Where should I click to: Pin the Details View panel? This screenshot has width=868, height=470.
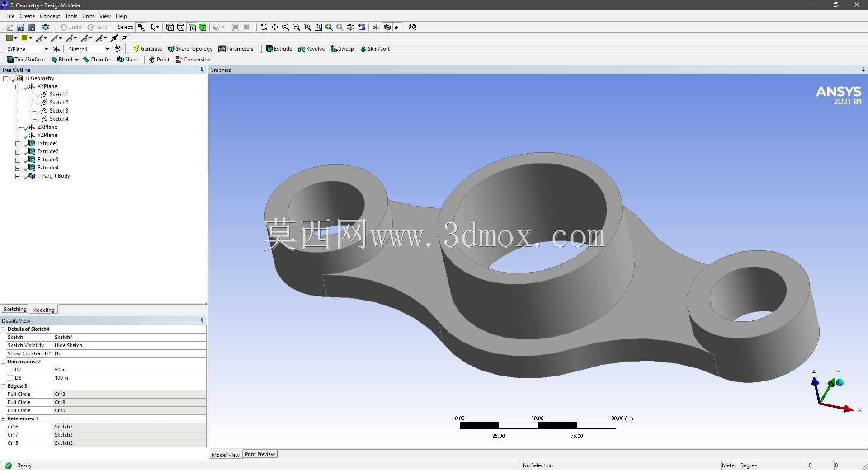pyautogui.click(x=202, y=320)
